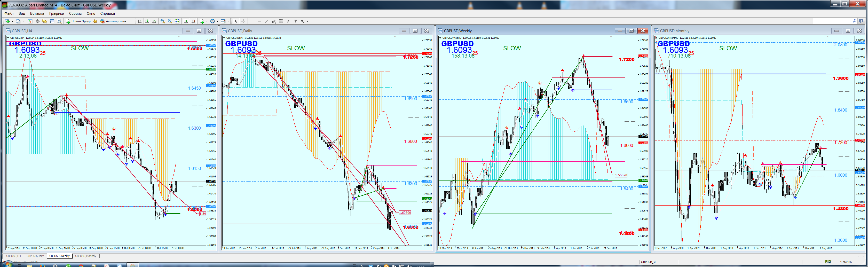The image size is (868, 267).
Task: Select the Equidistant Channel tool
Action: (x=274, y=21)
